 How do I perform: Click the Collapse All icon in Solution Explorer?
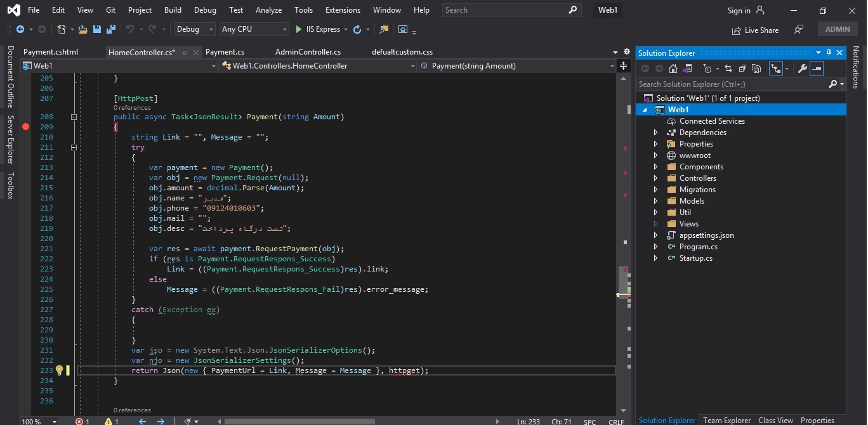(742, 69)
